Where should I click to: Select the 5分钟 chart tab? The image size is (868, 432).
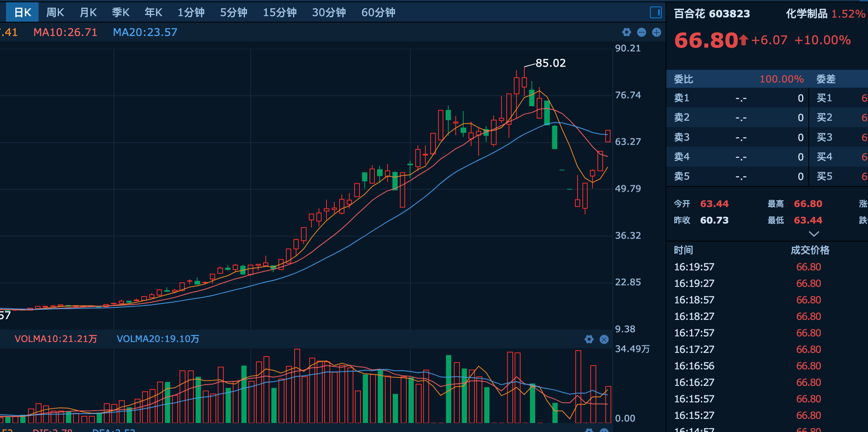[233, 12]
